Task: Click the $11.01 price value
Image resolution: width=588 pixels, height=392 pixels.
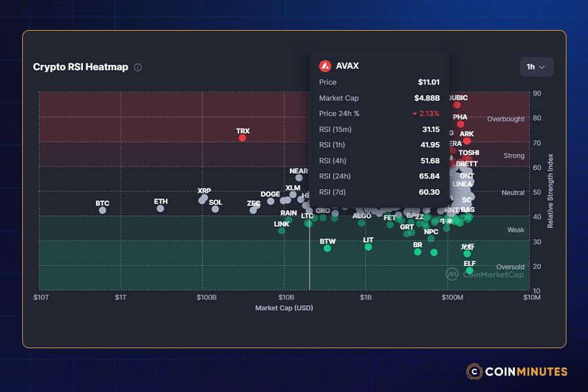Action: click(x=429, y=82)
